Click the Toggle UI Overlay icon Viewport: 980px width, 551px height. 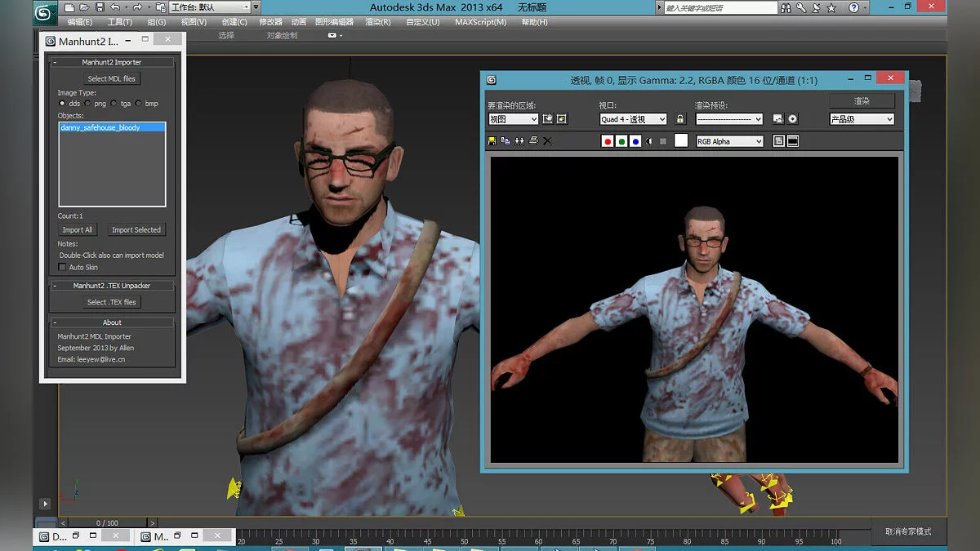coord(779,141)
